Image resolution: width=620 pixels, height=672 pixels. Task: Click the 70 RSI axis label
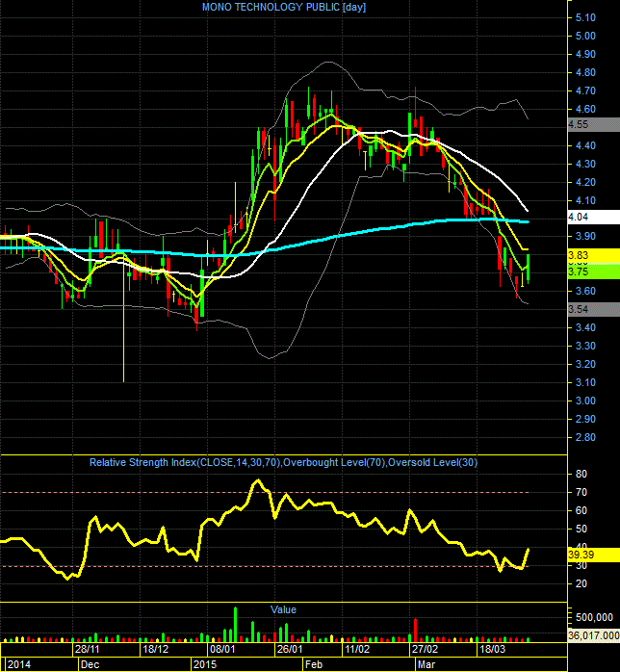pyautogui.click(x=581, y=492)
